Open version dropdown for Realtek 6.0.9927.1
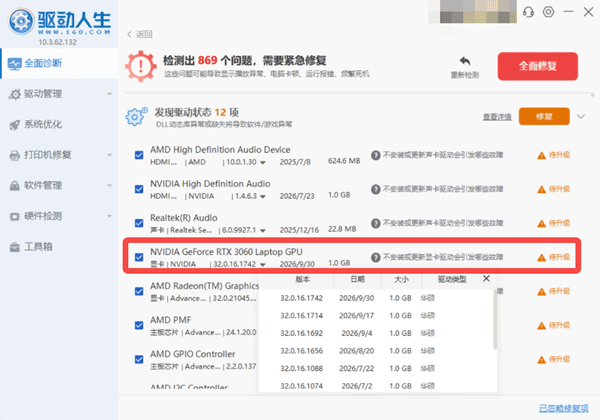Viewport: 600px width, 420px height. click(263, 231)
